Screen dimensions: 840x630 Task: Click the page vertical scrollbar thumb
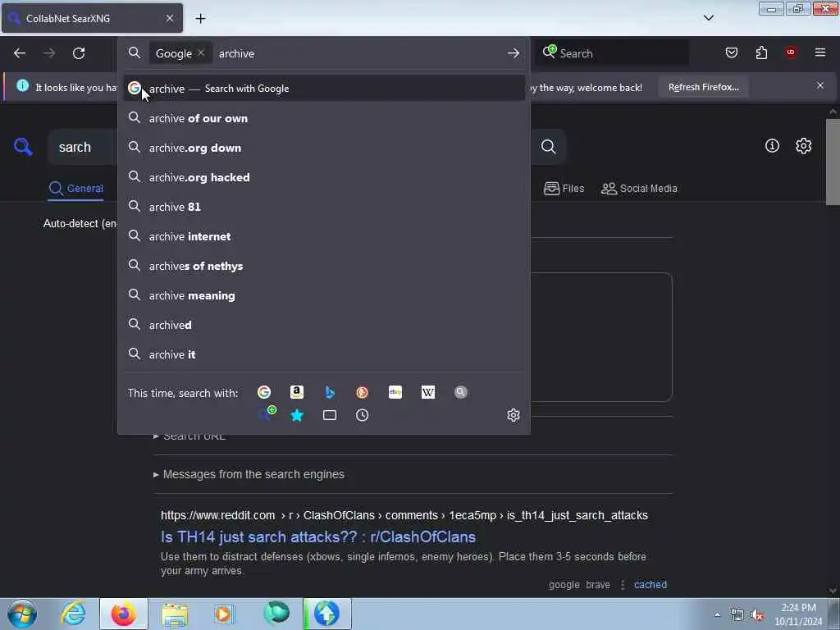coord(832,162)
